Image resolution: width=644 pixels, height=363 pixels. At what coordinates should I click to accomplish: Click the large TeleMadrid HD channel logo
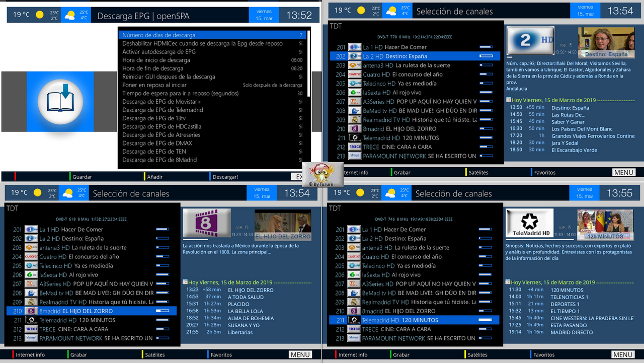(529, 223)
